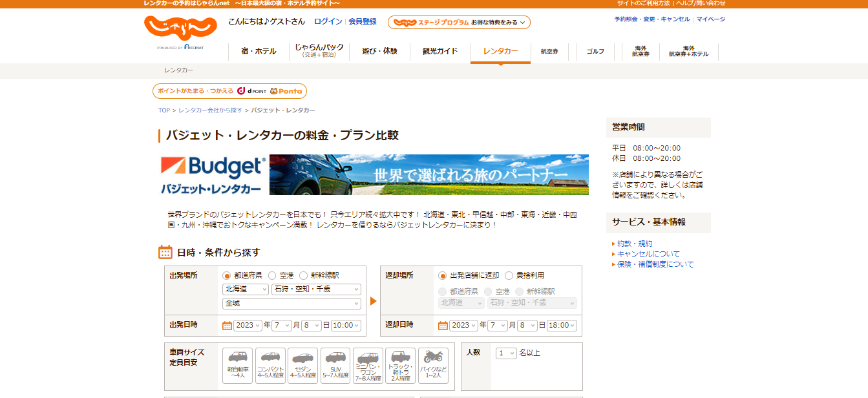Screen dimensions: 868x398
Task: Select the コンパクト car size icon
Action: [270, 366]
